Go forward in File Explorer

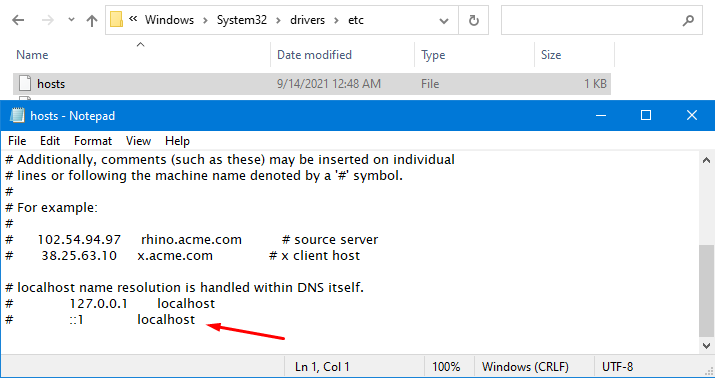47,20
